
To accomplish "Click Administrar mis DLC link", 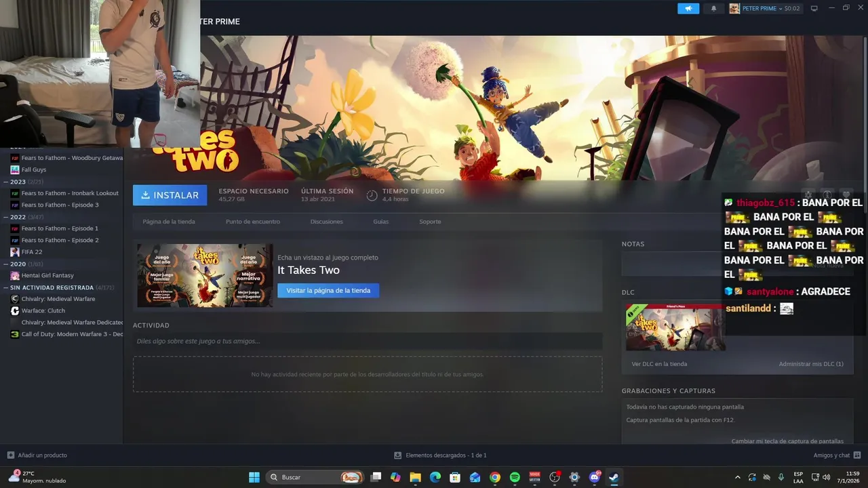I will coord(811,364).
